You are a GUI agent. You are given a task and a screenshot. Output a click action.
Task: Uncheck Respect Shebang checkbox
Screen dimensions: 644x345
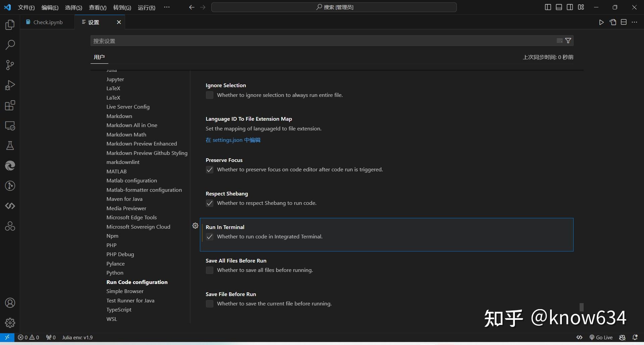pos(210,203)
